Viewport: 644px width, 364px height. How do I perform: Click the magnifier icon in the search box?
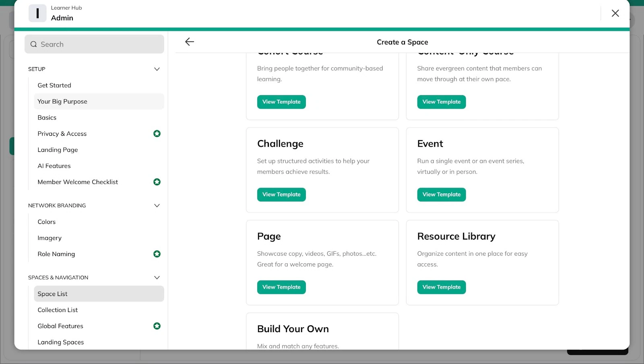34,44
